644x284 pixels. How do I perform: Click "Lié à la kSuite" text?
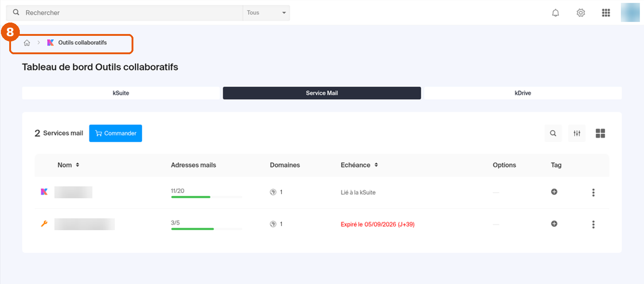(358, 193)
